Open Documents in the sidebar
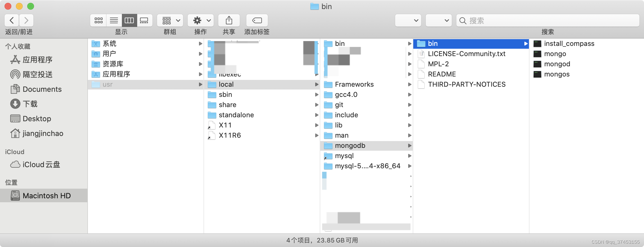Viewport: 644px width, 247px height. pos(44,89)
